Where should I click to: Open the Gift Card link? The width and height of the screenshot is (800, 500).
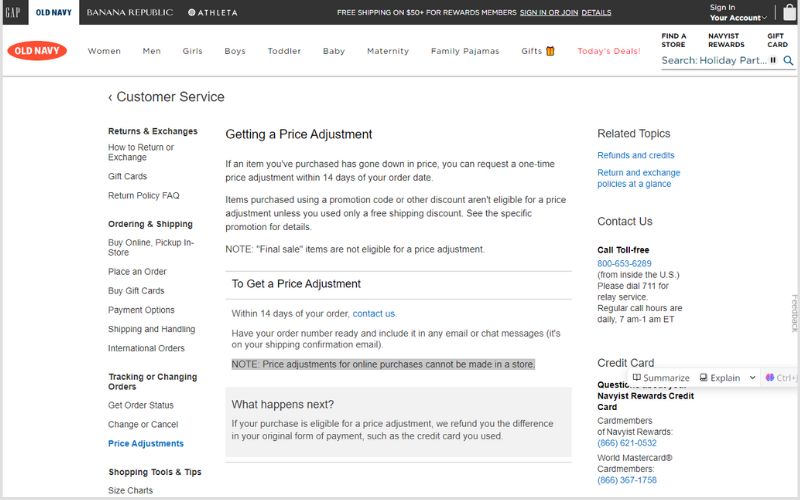[x=777, y=40]
